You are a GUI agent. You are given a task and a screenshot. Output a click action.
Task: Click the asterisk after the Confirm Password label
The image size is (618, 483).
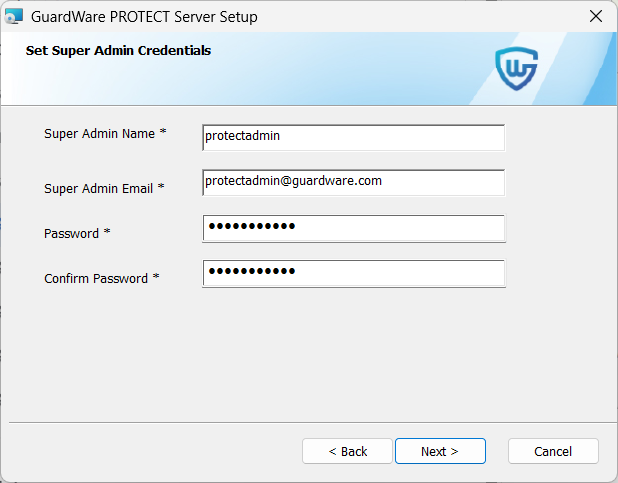[x=156, y=278]
